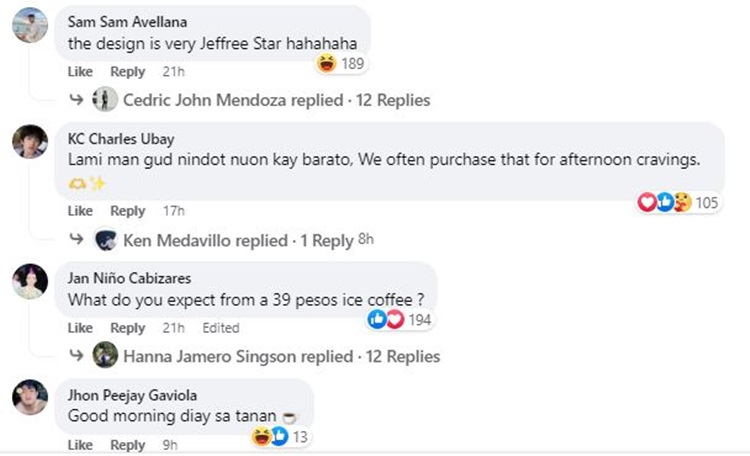Show edit history of Jan's comment
Image resolution: width=750 pixels, height=456 pixels.
(x=220, y=328)
